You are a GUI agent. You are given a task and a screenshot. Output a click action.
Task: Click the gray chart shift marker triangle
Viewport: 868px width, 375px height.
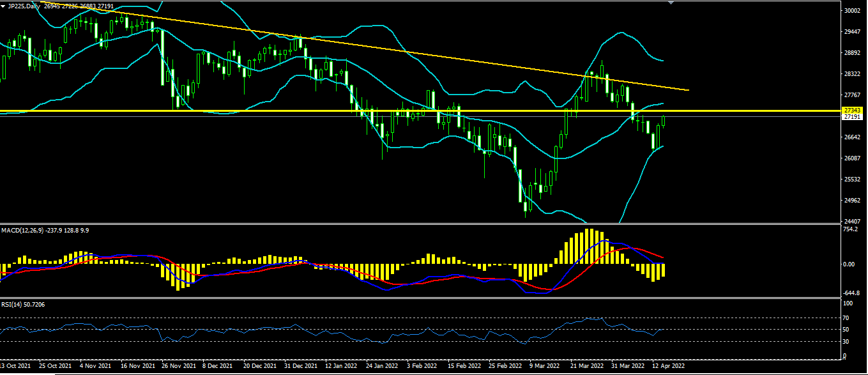pos(671,3)
